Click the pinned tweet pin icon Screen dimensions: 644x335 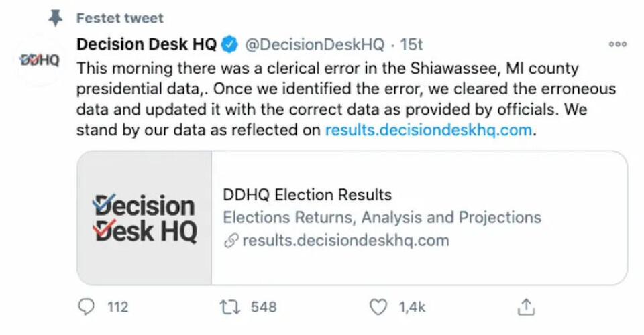(x=56, y=18)
